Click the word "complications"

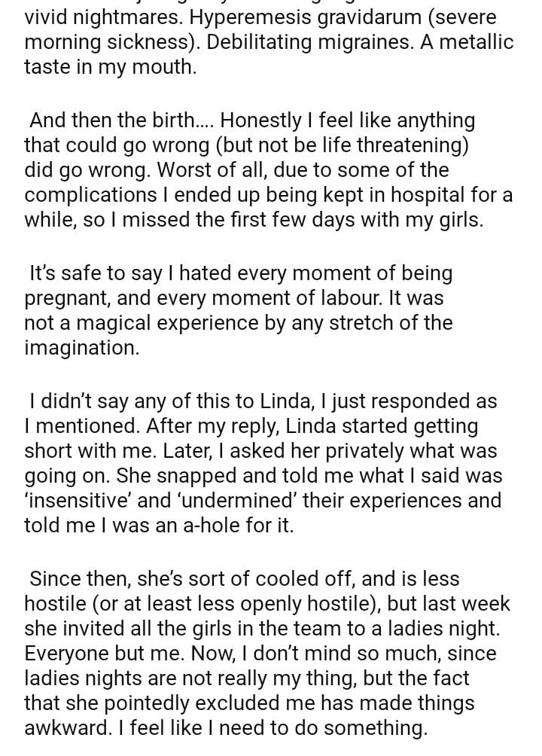90,195
